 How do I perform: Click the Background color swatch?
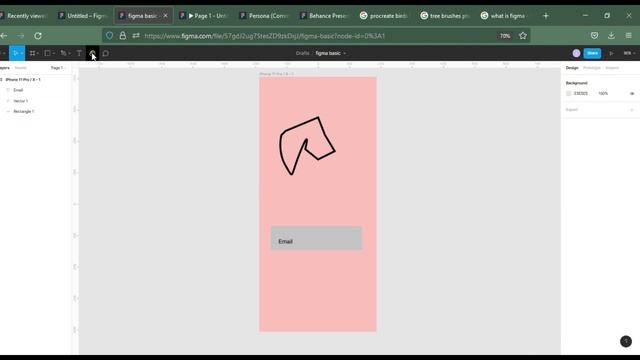[569, 93]
